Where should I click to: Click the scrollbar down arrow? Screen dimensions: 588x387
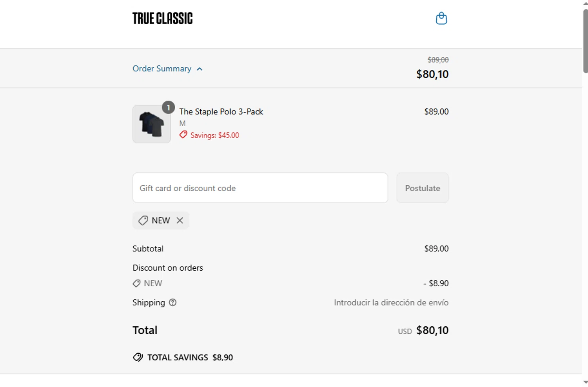coord(585,382)
